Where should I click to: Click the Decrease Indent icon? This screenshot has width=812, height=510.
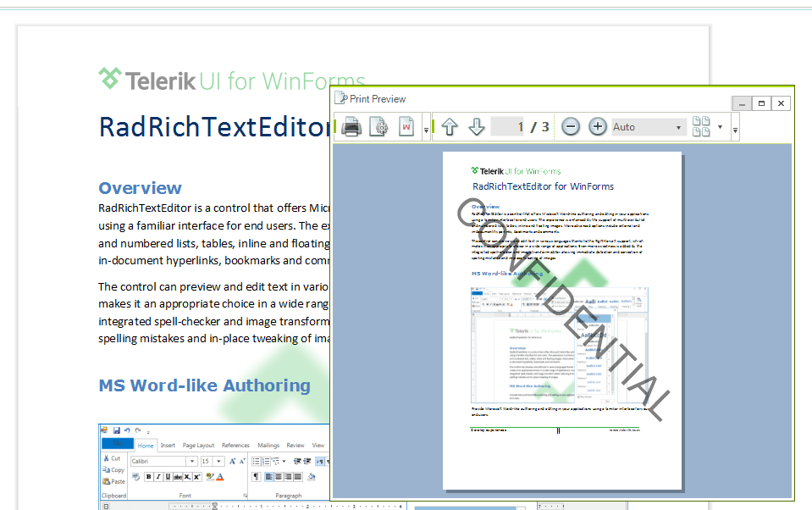click(x=297, y=461)
